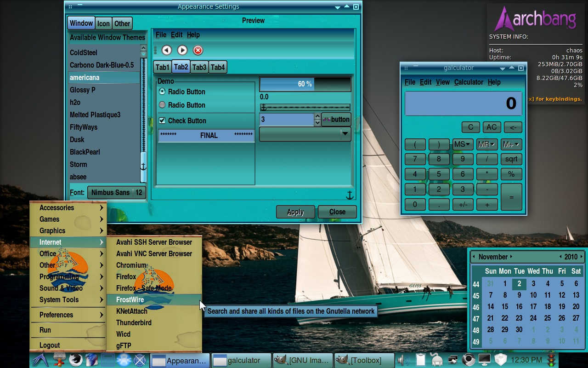Expand the Accessories submenu
Viewport: 588px width, 368px height.
(x=68, y=207)
